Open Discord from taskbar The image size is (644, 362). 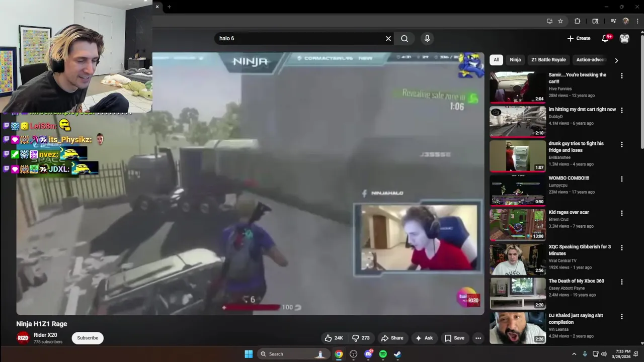[368, 354]
